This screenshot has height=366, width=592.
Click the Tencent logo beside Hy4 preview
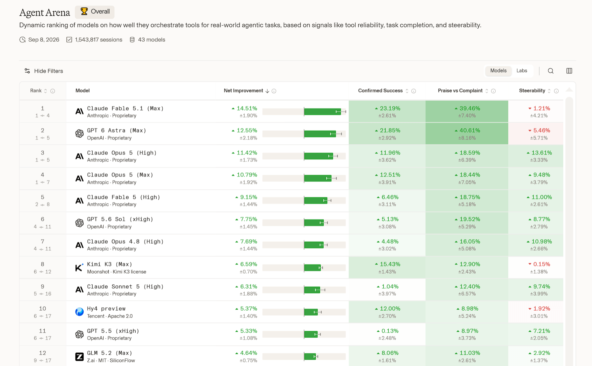click(x=79, y=312)
